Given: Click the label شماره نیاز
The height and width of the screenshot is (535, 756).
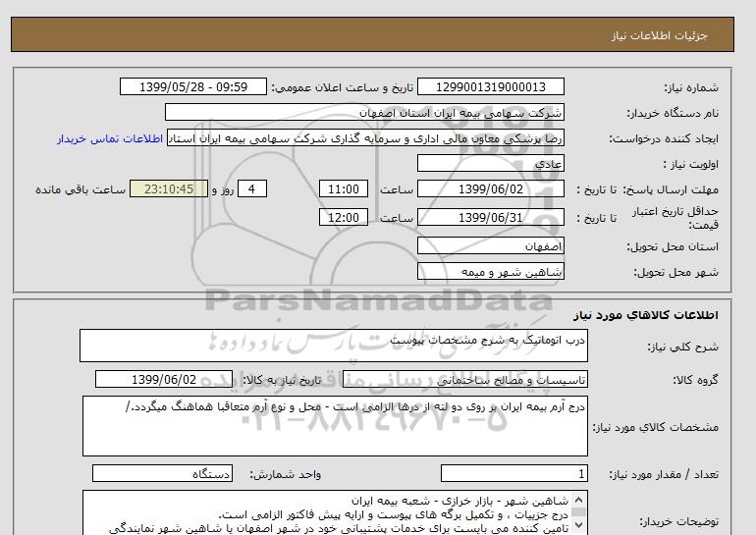Looking at the screenshot, I should pos(691,87).
